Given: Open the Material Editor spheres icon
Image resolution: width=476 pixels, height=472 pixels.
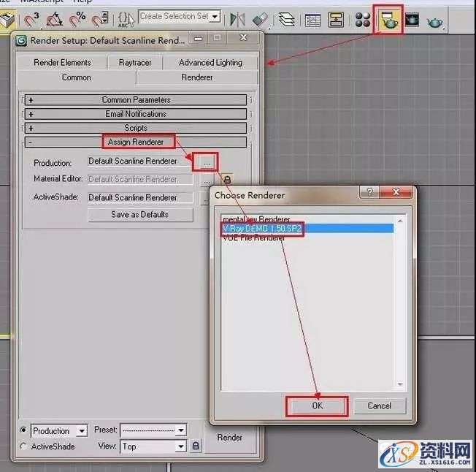Looking at the screenshot, I should pos(362,20).
